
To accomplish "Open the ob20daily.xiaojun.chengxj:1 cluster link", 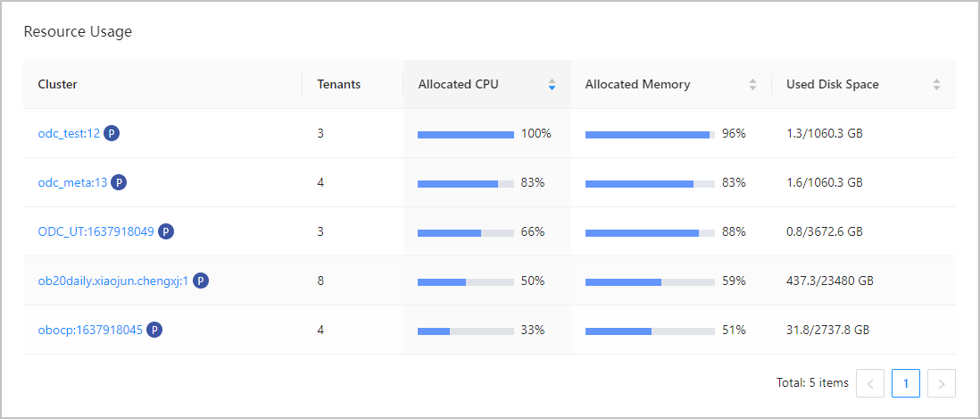I will pos(113,281).
